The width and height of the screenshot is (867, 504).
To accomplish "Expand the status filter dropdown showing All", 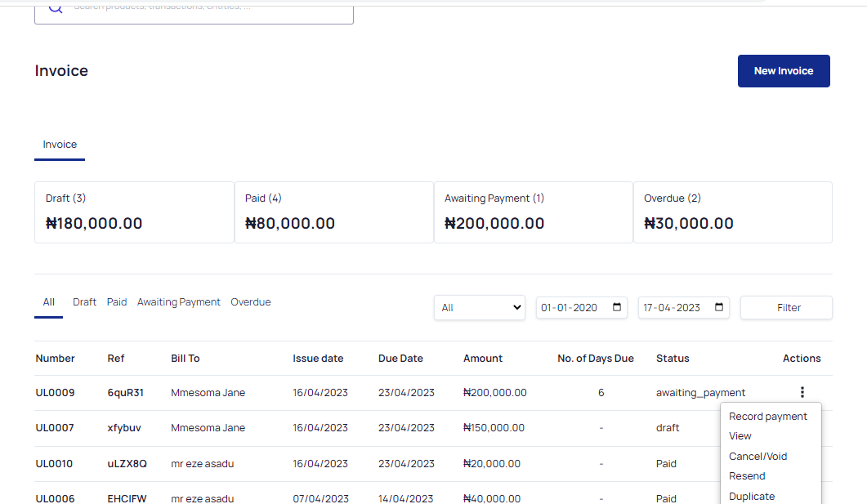I will (479, 307).
